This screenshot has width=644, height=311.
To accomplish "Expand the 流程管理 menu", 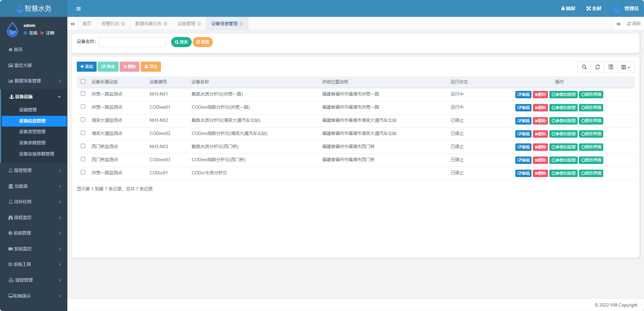I will pyautogui.click(x=34, y=280).
